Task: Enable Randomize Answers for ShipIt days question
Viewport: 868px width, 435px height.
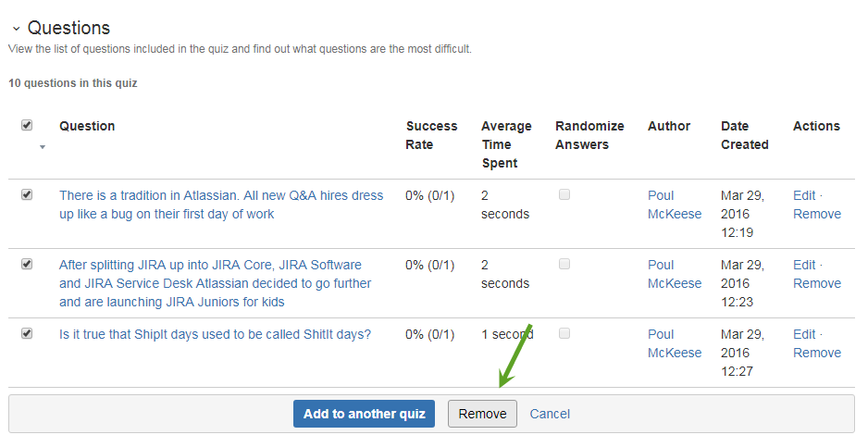Action: (564, 333)
